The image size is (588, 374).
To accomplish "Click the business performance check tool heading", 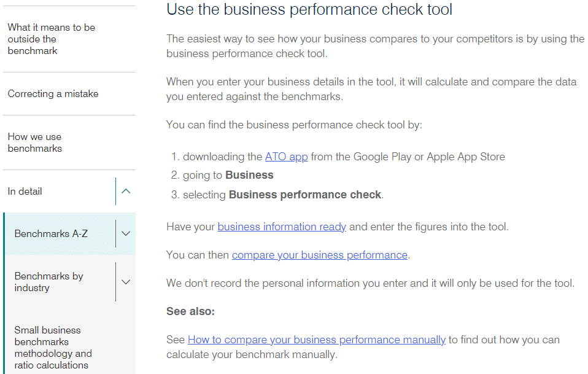I will pos(309,10).
